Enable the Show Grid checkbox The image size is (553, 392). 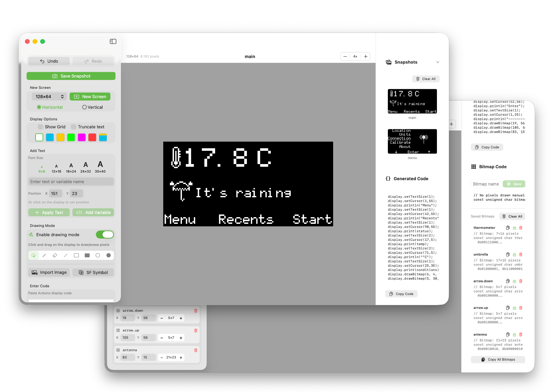pos(40,127)
